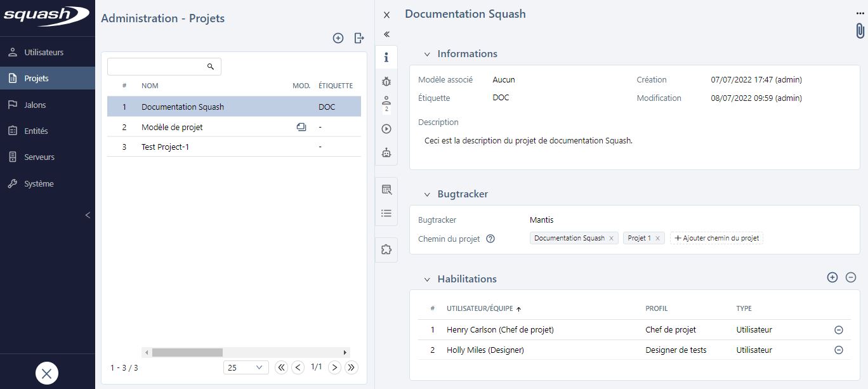Click Ajouter chemin du projet

point(716,237)
